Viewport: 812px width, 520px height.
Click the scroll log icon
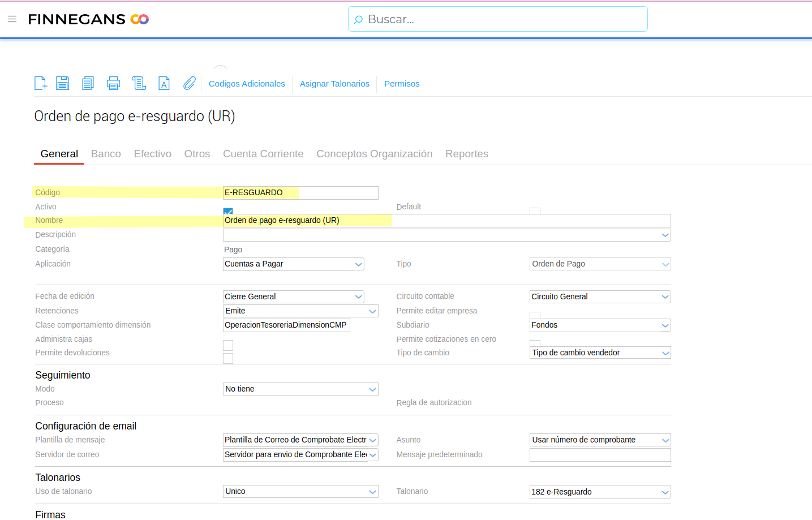point(139,84)
